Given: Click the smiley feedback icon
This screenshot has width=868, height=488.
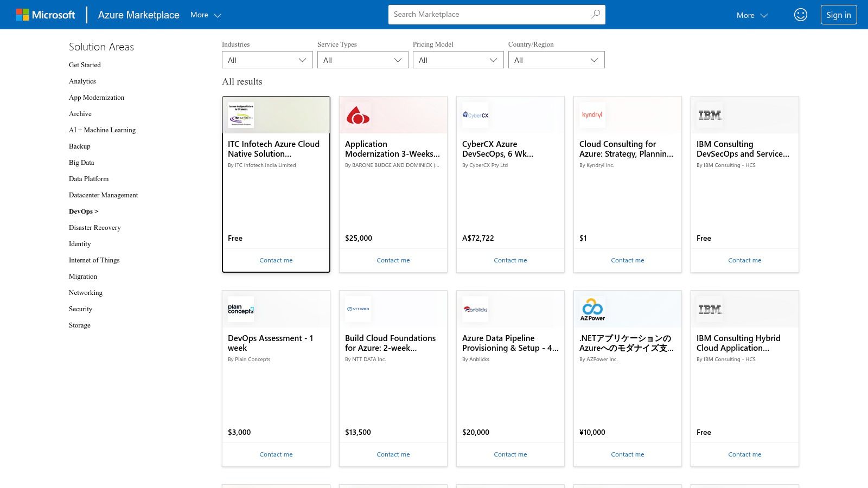Looking at the screenshot, I should click(x=800, y=15).
